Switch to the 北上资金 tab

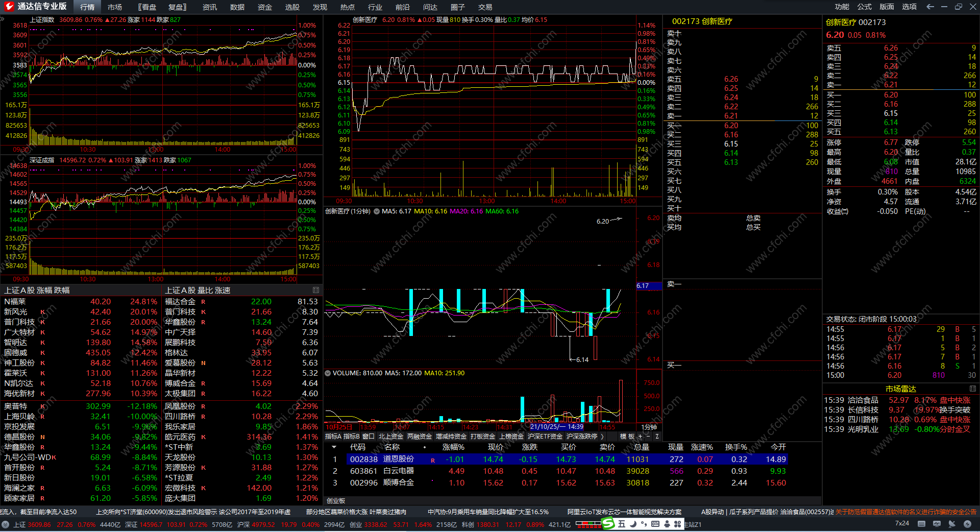click(391, 437)
